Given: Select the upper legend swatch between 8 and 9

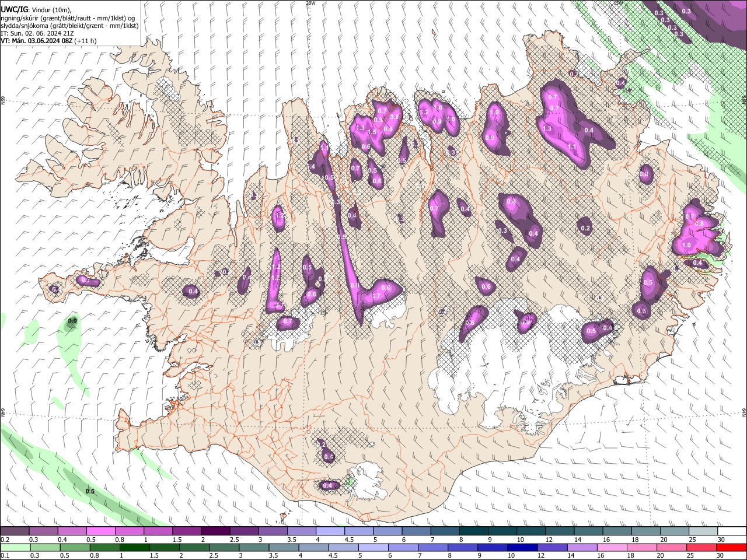Looking at the screenshot, I should tap(474, 531).
